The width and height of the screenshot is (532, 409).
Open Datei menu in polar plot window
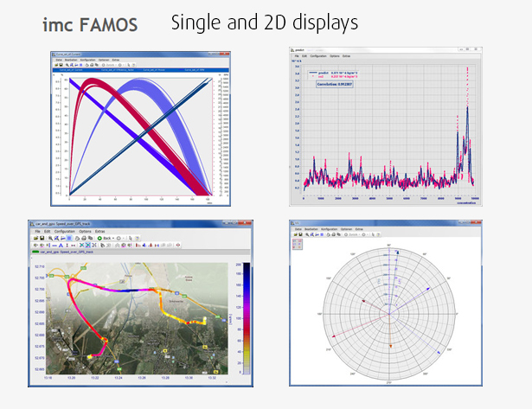pyautogui.click(x=298, y=229)
